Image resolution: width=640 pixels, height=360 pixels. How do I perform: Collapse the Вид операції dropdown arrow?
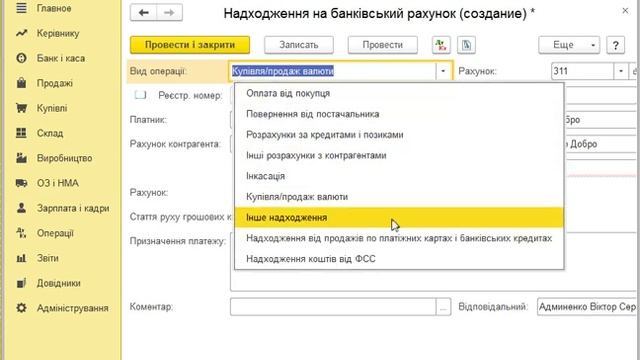443,71
